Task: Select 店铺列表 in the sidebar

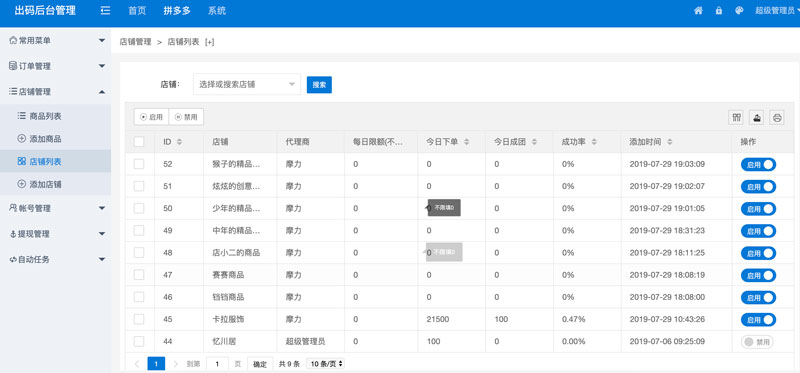Action: (x=55, y=161)
